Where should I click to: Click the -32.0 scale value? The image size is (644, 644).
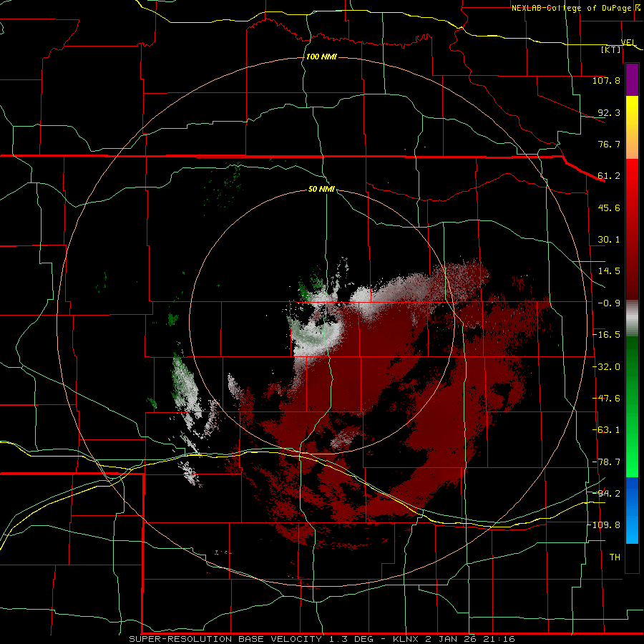(x=606, y=367)
